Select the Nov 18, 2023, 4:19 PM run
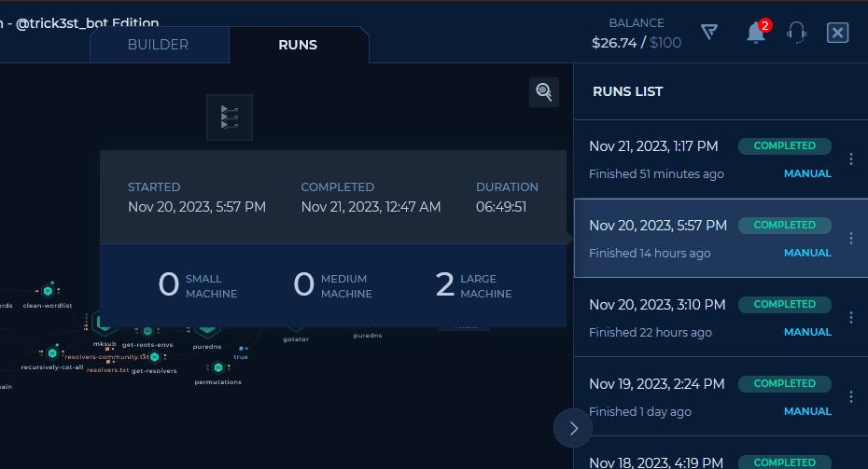 (x=721, y=453)
